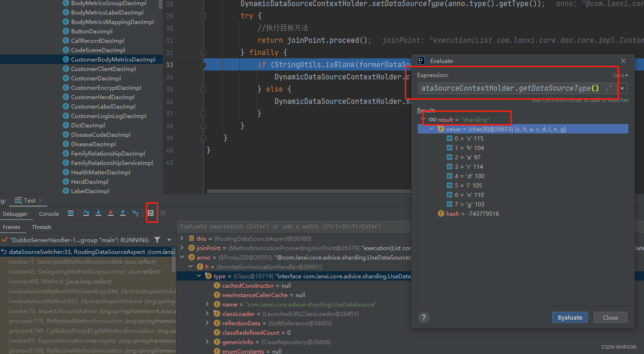The width and height of the screenshot is (644, 354).
Task: Select the running DubboServerHandler thread entry
Action: point(79,240)
